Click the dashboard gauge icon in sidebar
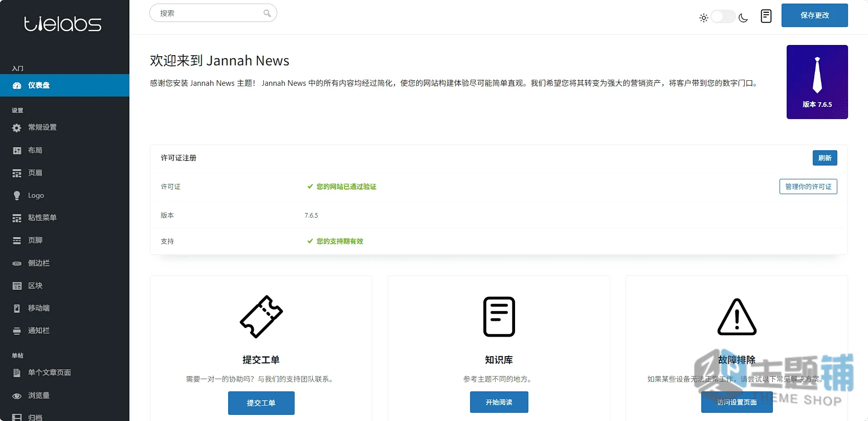Viewport: 868px width, 421px height. pyautogui.click(x=17, y=85)
